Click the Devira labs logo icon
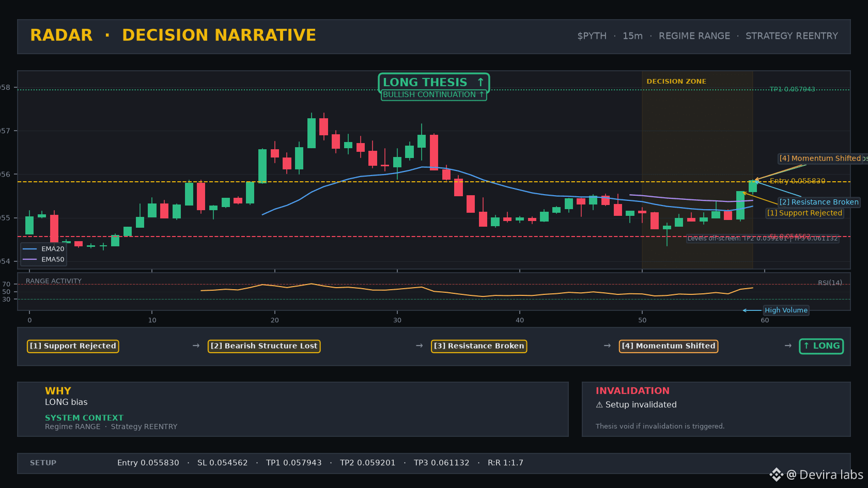Viewport: 868px width, 488px height. tap(776, 475)
